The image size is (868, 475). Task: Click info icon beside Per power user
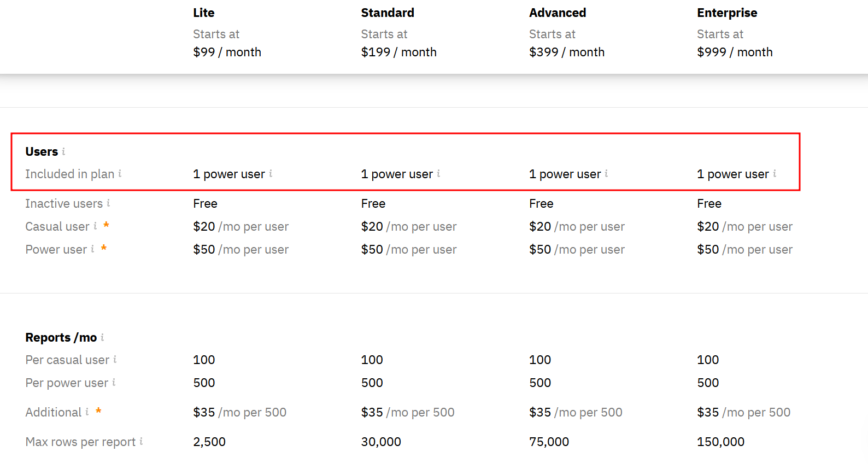[x=114, y=382]
